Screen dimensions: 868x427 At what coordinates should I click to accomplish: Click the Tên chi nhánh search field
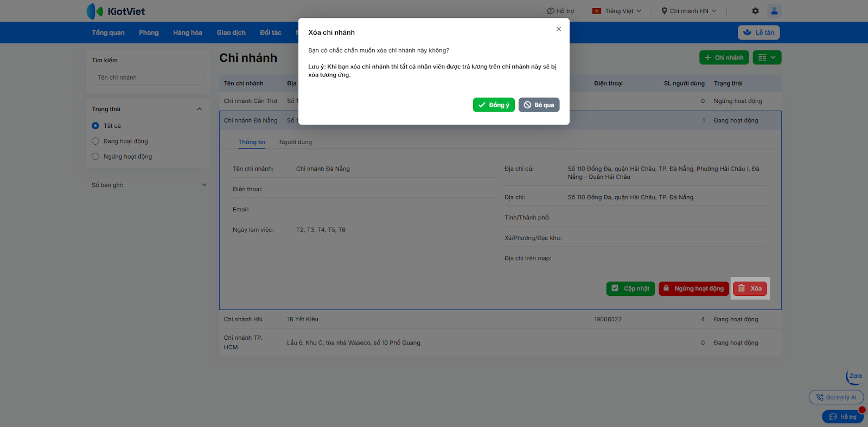click(148, 77)
